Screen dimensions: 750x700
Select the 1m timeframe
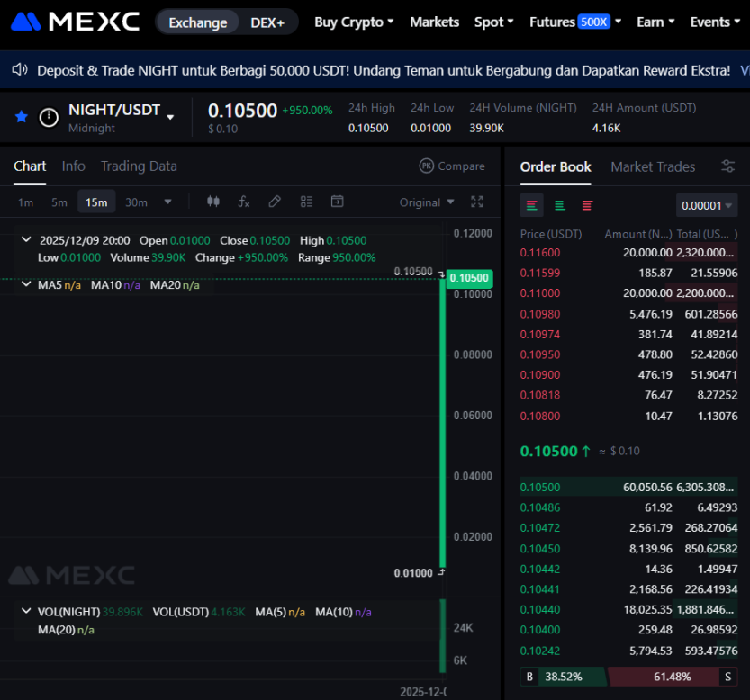click(26, 202)
